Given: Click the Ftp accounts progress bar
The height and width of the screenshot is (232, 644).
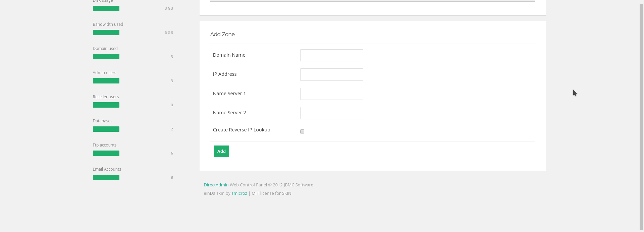Looking at the screenshot, I should coord(106,153).
